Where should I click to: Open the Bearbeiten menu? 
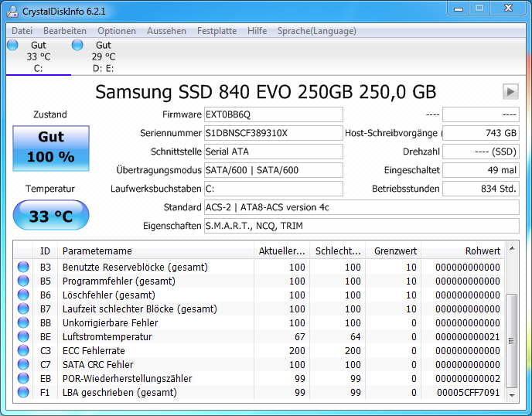click(65, 31)
